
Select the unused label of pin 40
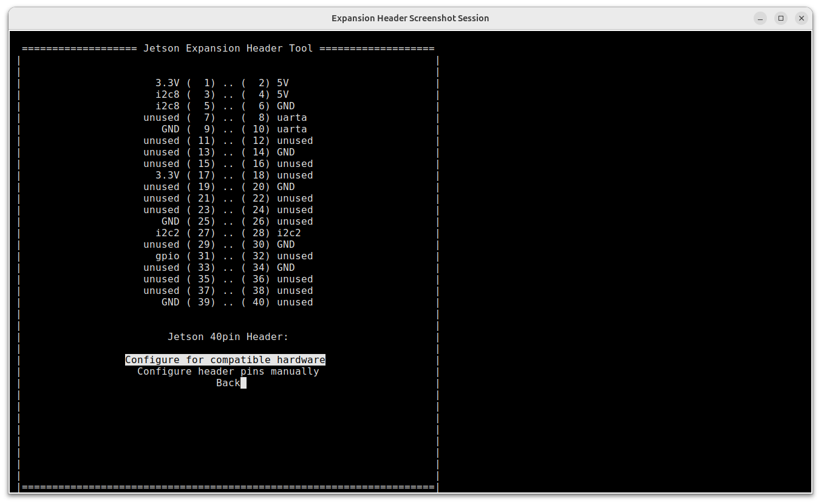[295, 302]
